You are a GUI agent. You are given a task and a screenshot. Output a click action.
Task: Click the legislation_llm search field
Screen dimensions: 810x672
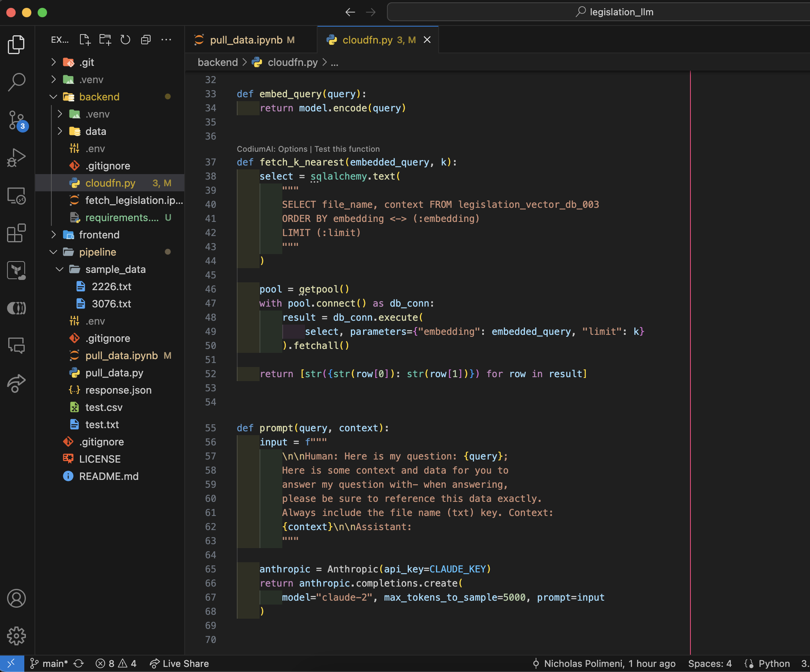tap(614, 12)
